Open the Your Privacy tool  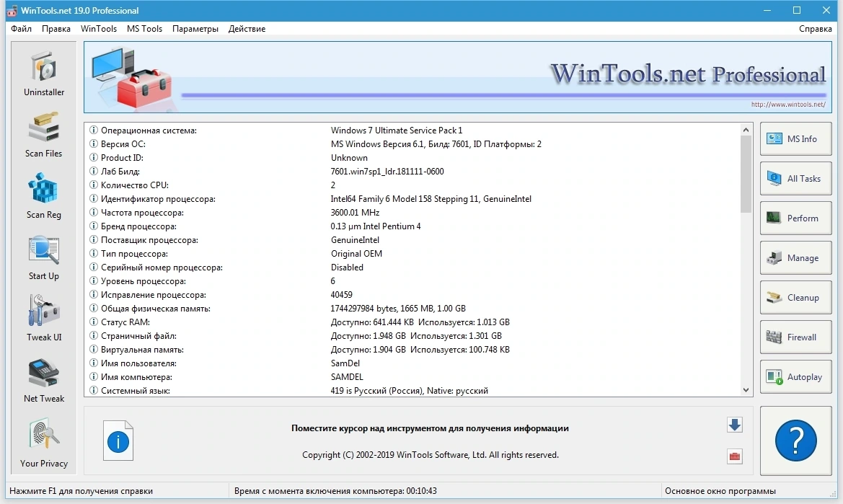coord(43,443)
